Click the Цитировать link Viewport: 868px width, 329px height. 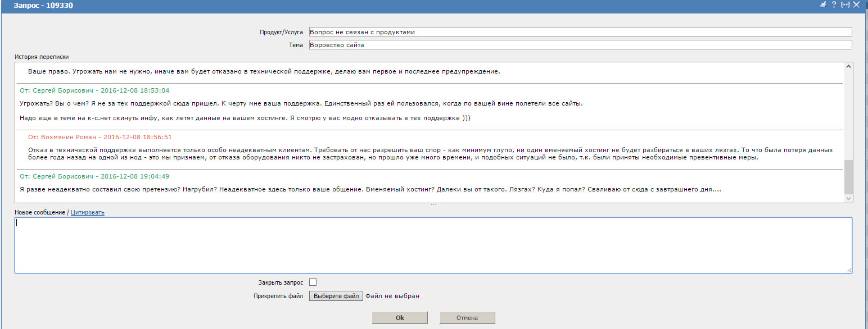point(87,212)
